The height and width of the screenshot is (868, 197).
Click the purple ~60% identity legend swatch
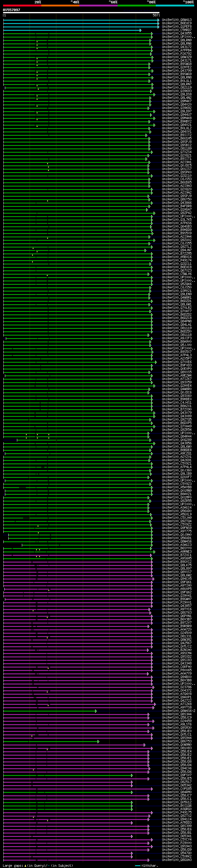point(99,6)
